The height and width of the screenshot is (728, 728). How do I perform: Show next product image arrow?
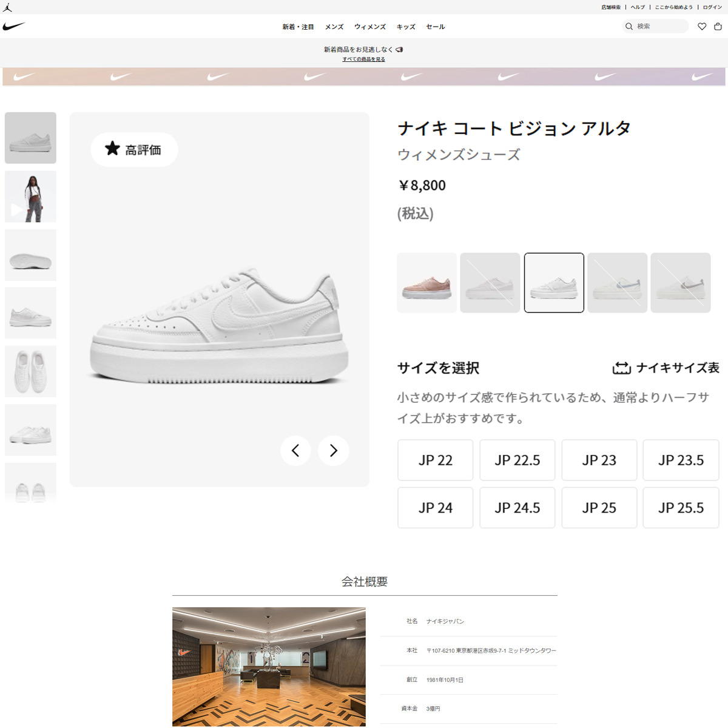(334, 450)
